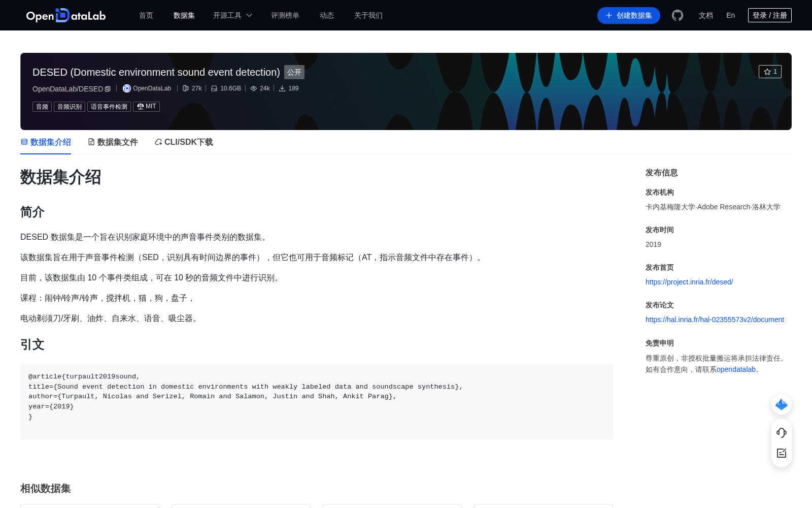Click the DESED dataset title

click(x=156, y=72)
